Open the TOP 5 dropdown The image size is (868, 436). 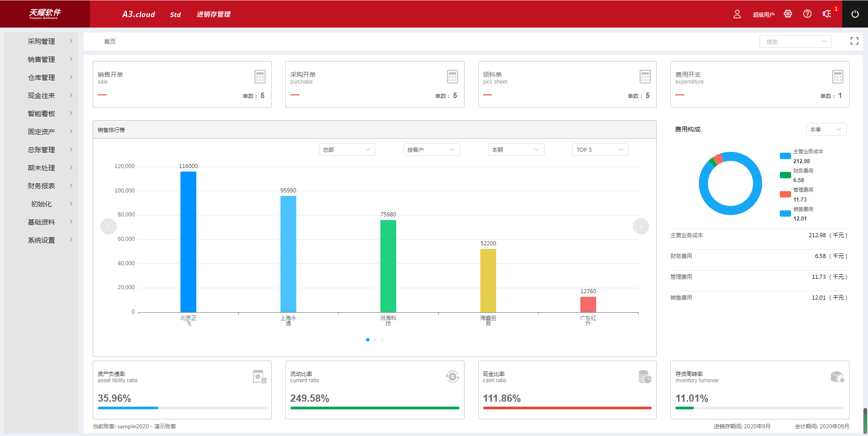tap(600, 150)
